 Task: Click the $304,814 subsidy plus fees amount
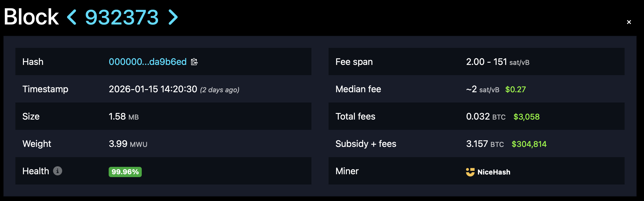[x=529, y=144]
